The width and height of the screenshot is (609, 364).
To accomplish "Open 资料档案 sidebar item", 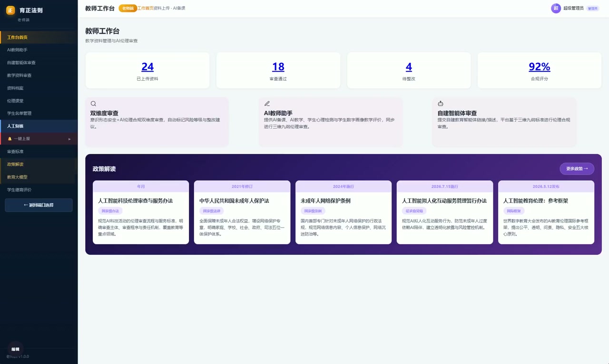I will click(x=39, y=88).
